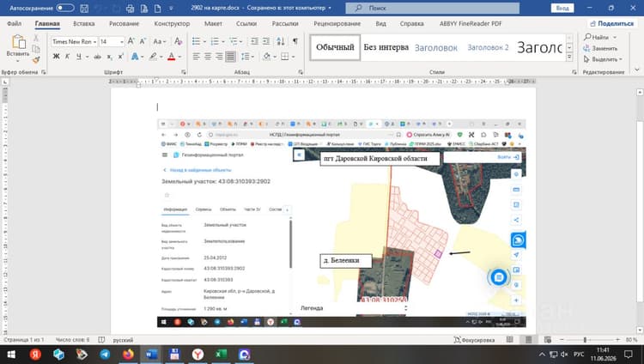Apply italic formatting with the К button
This screenshot has width=644, height=364.
(x=67, y=57)
